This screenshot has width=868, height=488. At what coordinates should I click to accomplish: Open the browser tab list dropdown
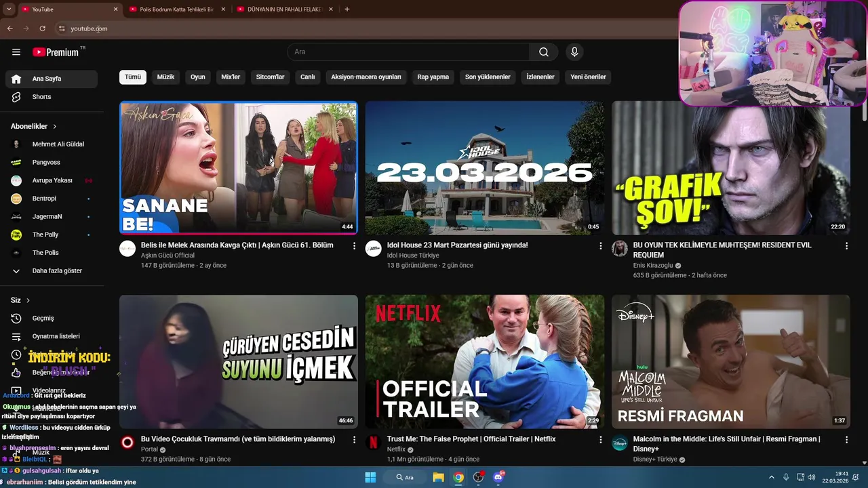(9, 9)
